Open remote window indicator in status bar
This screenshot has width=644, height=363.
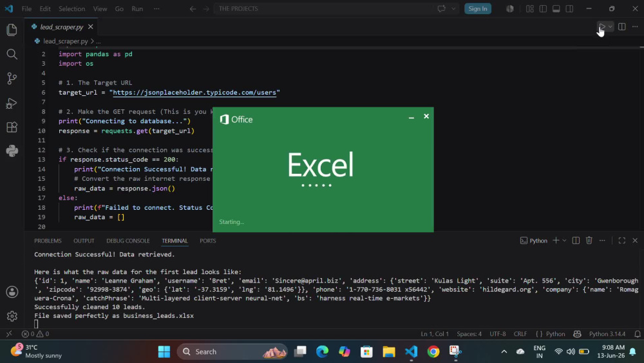tap(9, 334)
